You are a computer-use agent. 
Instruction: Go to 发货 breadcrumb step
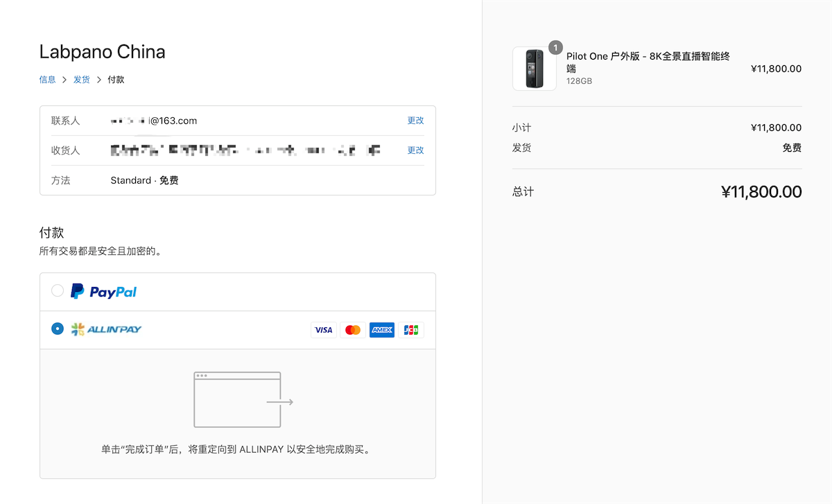[x=82, y=80]
